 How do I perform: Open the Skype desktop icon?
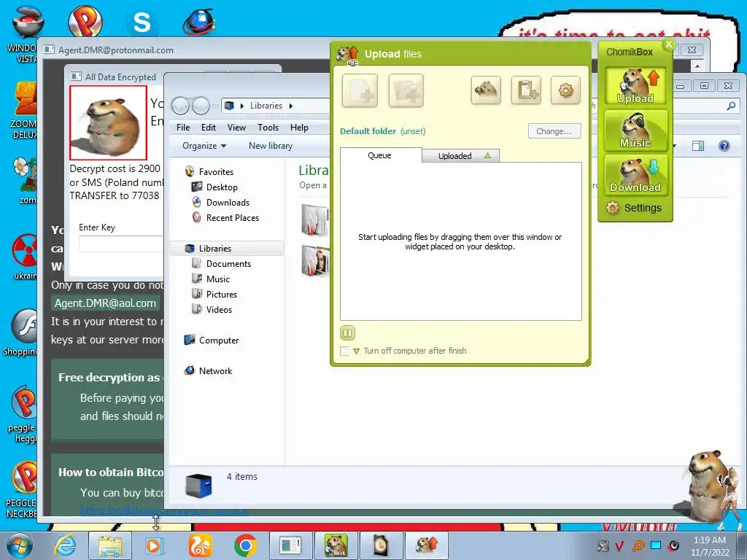[142, 23]
